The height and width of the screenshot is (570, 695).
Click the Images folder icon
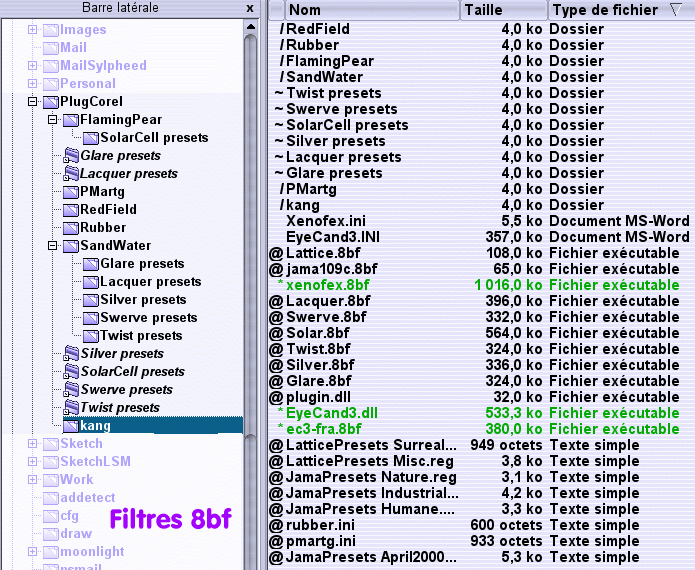point(51,30)
